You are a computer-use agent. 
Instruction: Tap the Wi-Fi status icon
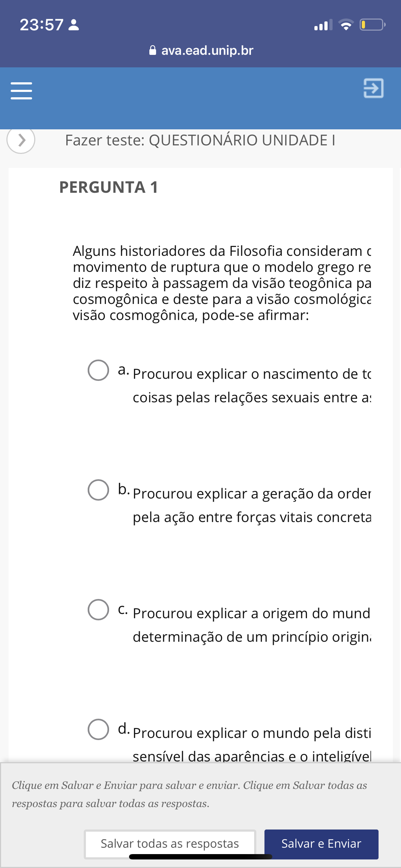[345, 25]
